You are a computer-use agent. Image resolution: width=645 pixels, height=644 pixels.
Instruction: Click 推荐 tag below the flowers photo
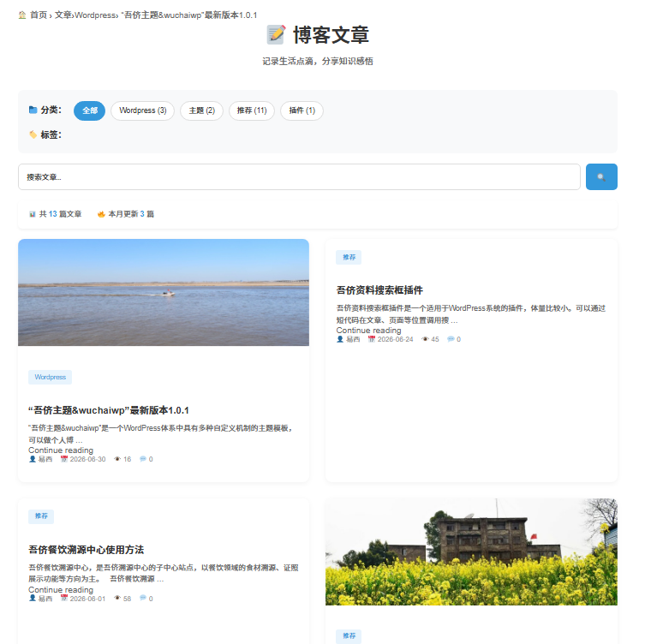349,636
